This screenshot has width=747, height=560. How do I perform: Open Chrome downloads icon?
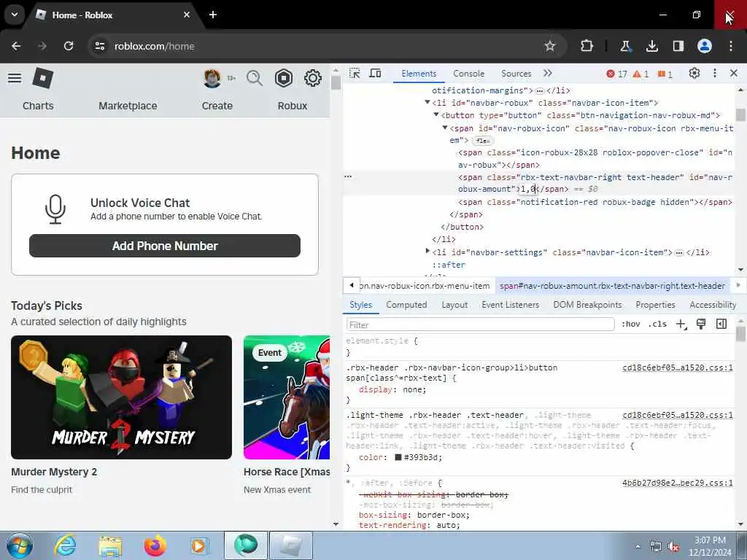tap(651, 46)
